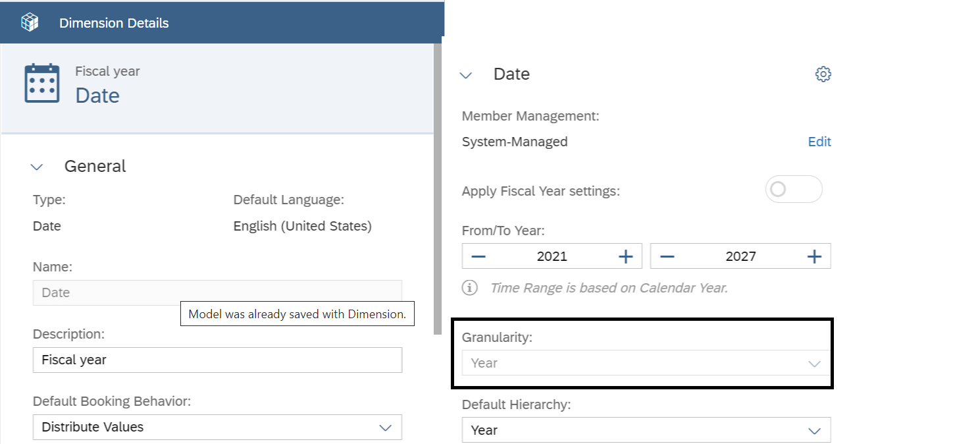
Task: Open the Default Hierarchy dropdown
Action: [646, 430]
